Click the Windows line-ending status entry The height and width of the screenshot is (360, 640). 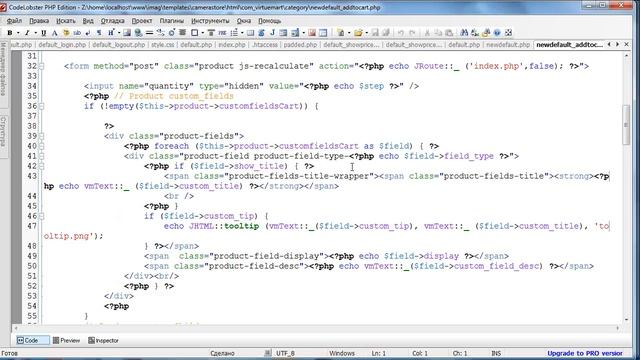[342, 353]
